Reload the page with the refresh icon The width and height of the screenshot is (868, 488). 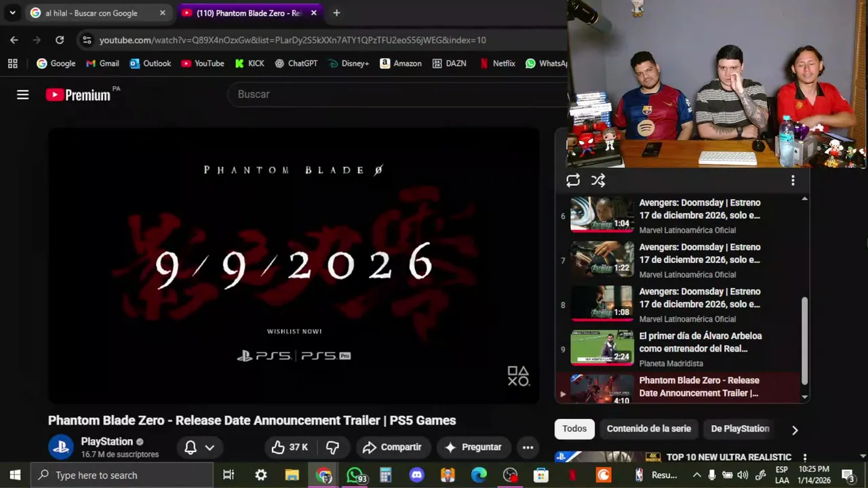[60, 40]
